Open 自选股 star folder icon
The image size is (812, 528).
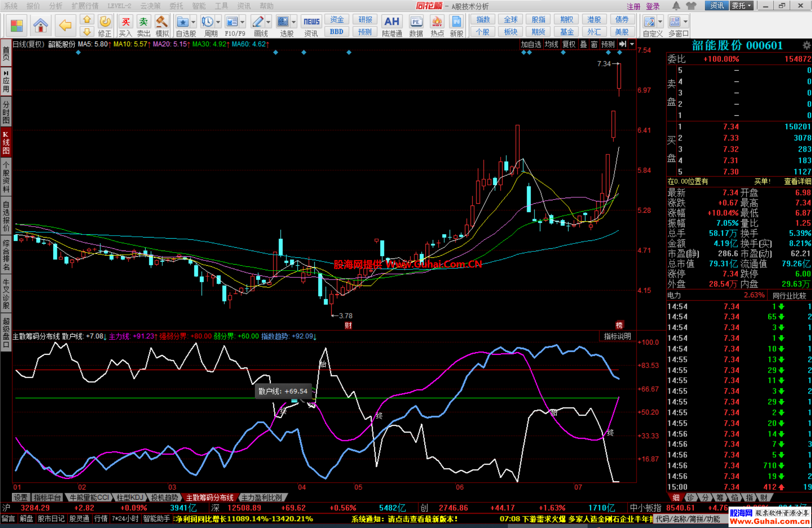click(x=183, y=22)
